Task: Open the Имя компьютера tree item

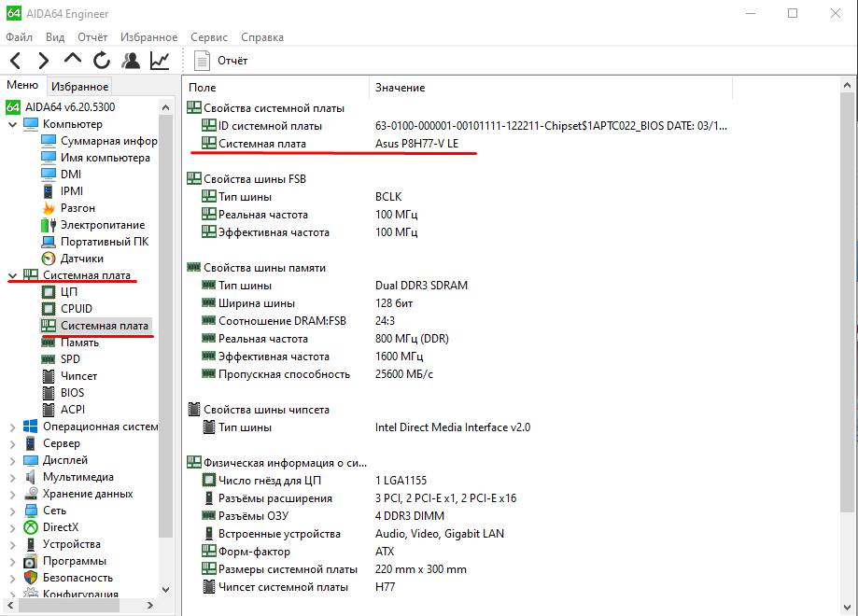Action: click(96, 158)
